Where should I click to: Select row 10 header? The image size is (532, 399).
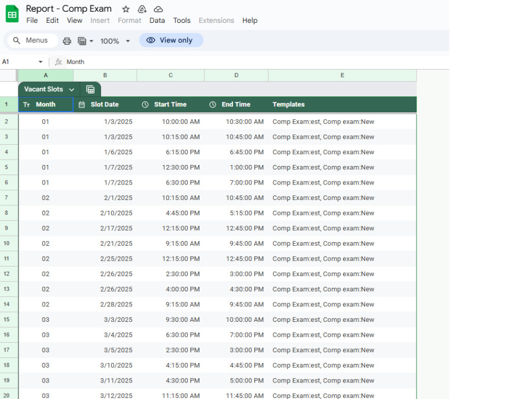[6, 243]
